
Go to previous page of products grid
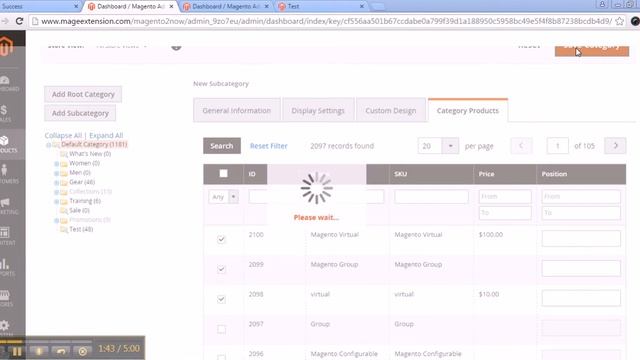pos(521,146)
